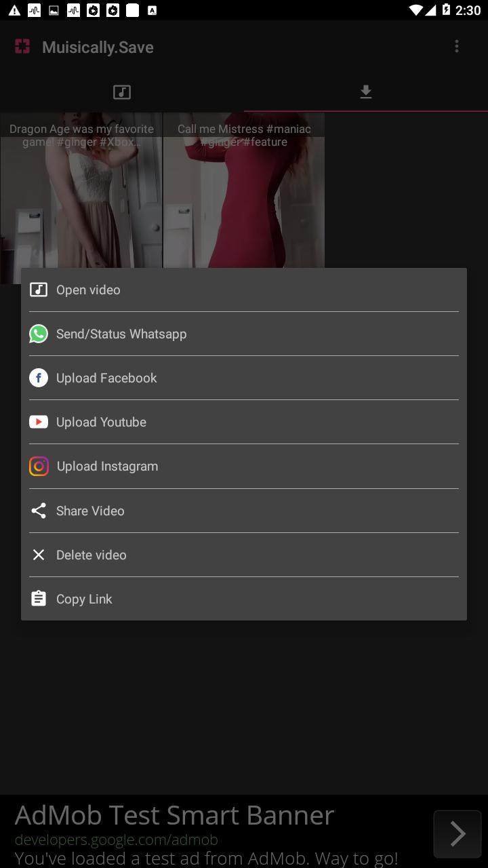488x868 pixels.
Task: Open developers.google.com/admob link in banner
Action: [117, 840]
